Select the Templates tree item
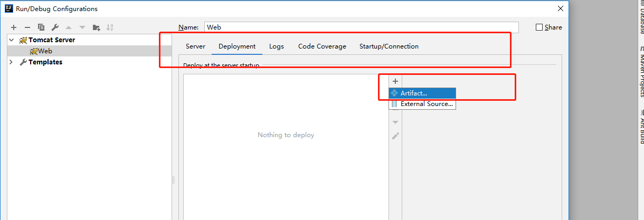The height and width of the screenshot is (220, 644). 45,62
